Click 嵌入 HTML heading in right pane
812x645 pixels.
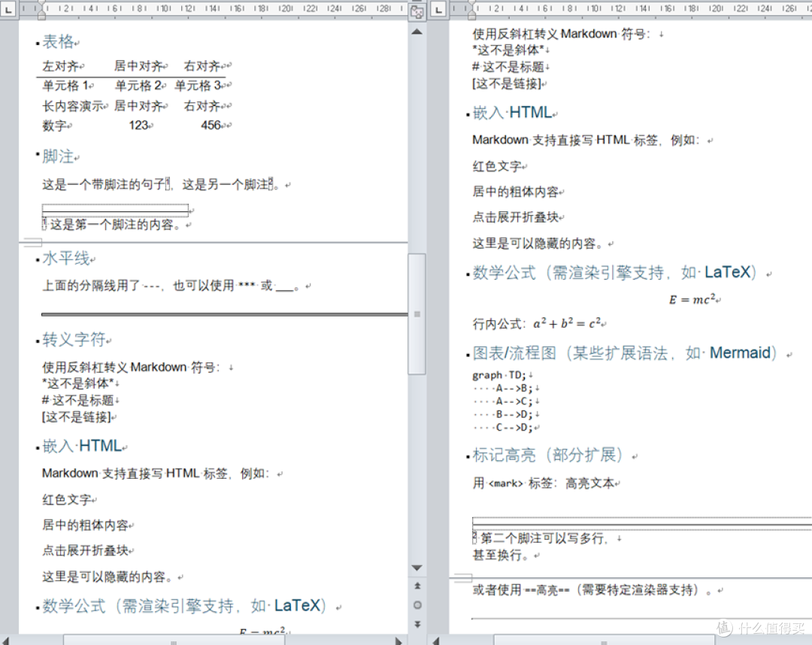pyautogui.click(x=512, y=112)
